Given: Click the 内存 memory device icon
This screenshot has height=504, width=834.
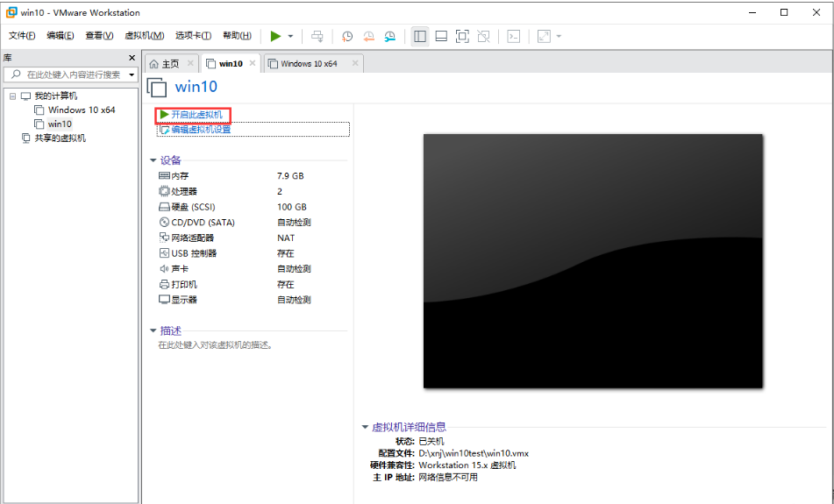Looking at the screenshot, I should click(x=164, y=175).
